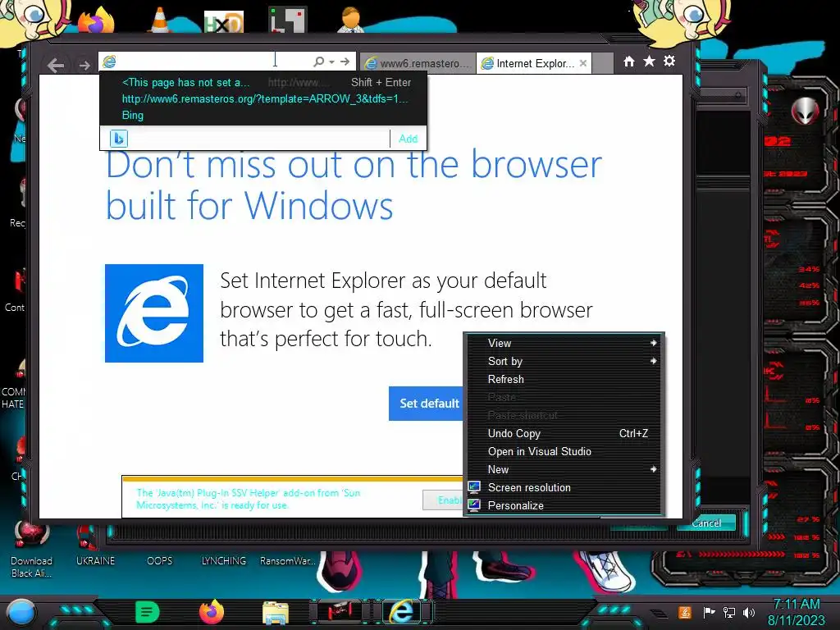Image resolution: width=840 pixels, height=630 pixels.
Task: Open File Explorer from the taskbar
Action: 276,614
